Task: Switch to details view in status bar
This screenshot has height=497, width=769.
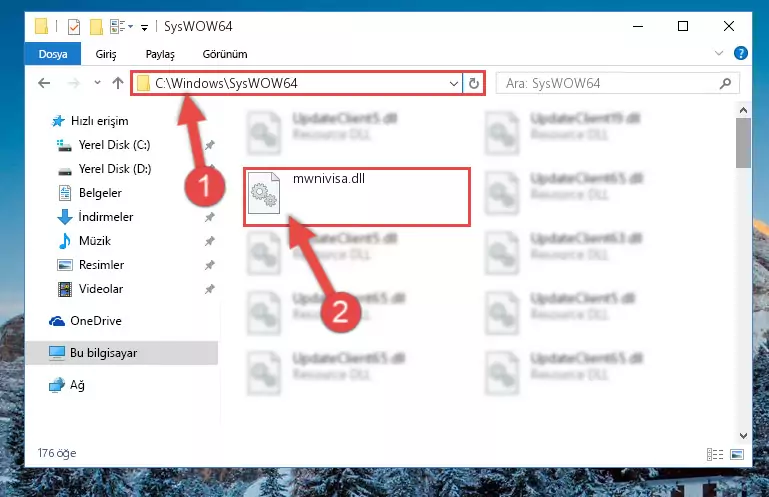Action: pyautogui.click(x=715, y=454)
